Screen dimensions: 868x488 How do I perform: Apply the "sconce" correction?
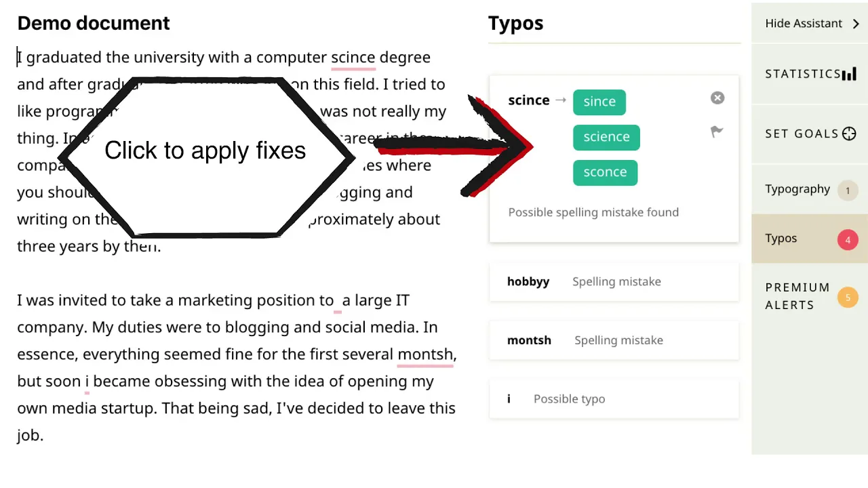pos(605,172)
